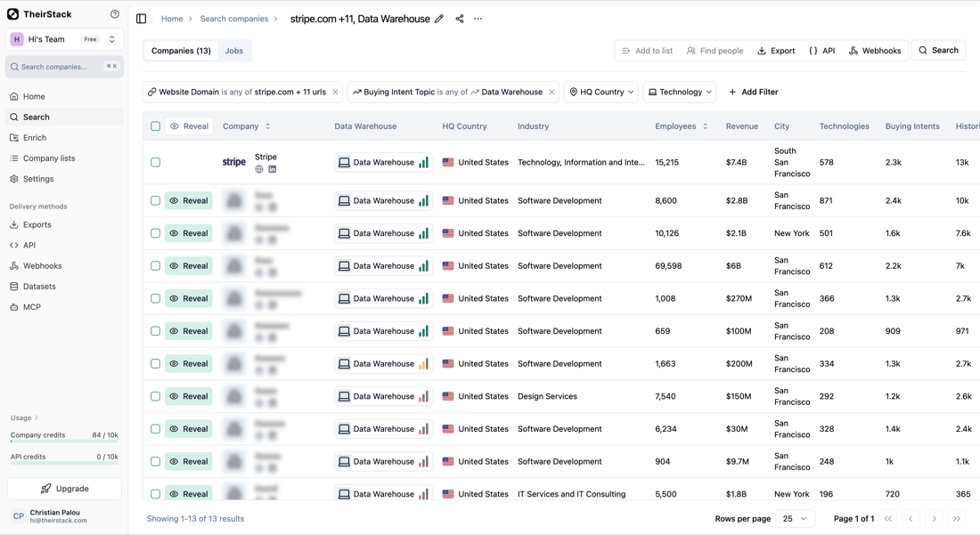Click the Upgrade button
Image resolution: width=980 pixels, height=535 pixels.
[64, 489]
